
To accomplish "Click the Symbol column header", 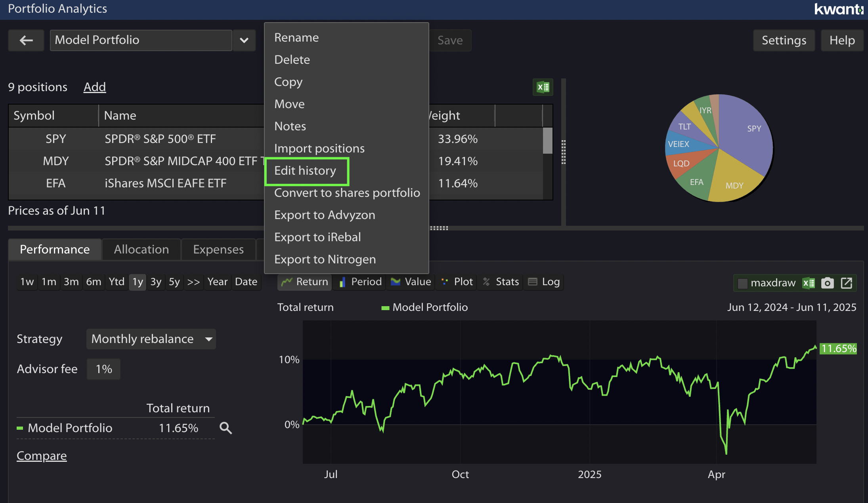I will click(x=54, y=115).
